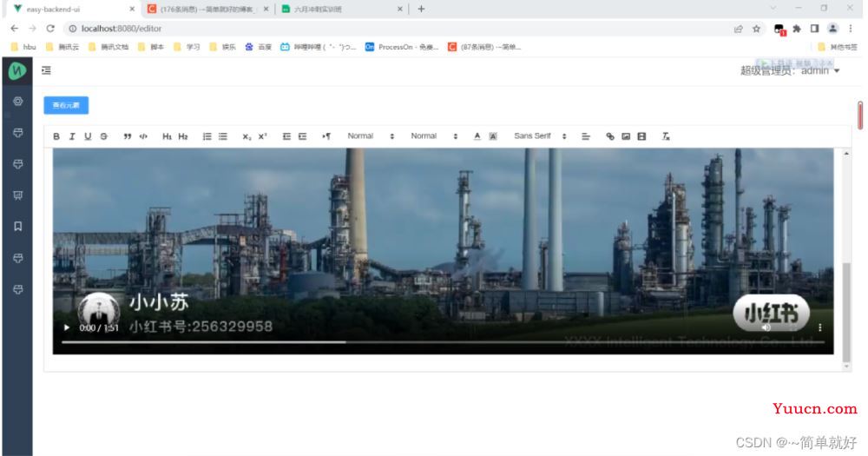Open the search-tabs chevron in the title bar
This screenshot has height=456, width=868.
pos(773,8)
